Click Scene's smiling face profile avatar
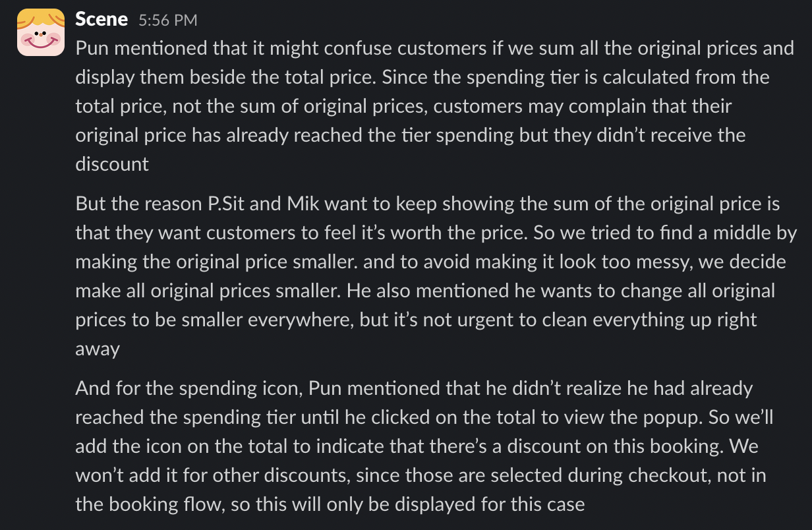Image resolution: width=812 pixels, height=530 pixels. [x=41, y=32]
